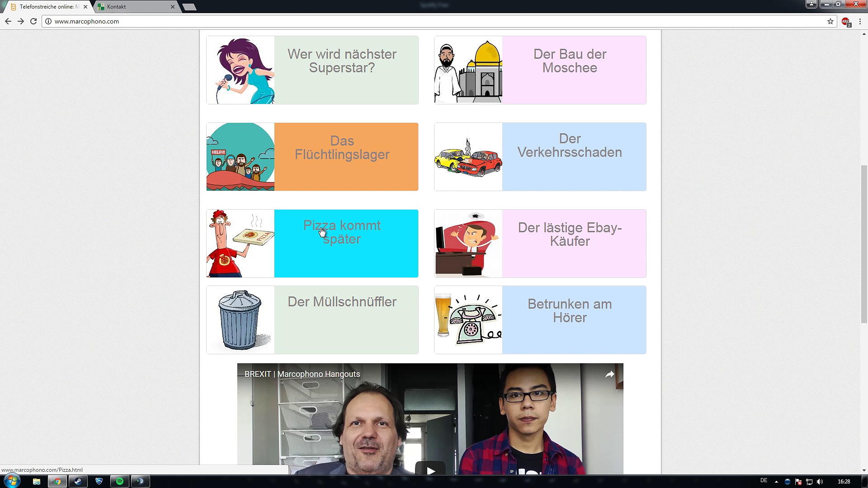Open Chrome three-dot menu
The image size is (868, 488).
[x=860, y=21]
